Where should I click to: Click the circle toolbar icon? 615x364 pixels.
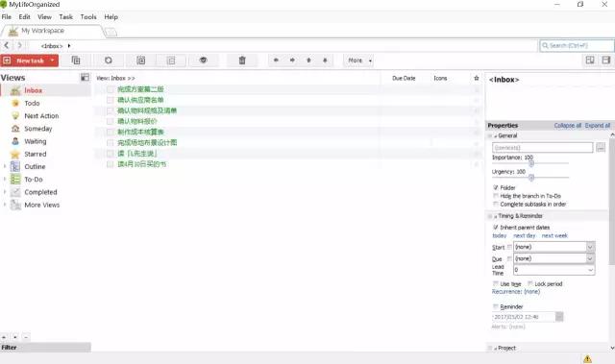point(109,61)
